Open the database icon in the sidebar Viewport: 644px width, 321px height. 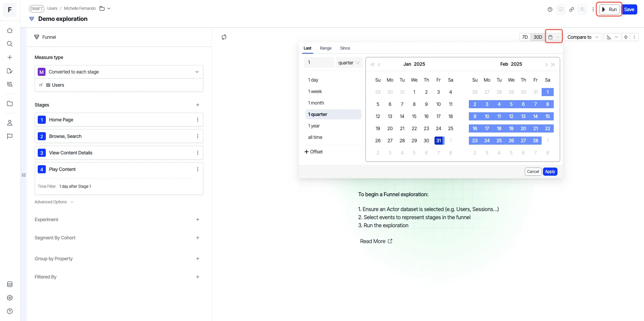[10, 284]
